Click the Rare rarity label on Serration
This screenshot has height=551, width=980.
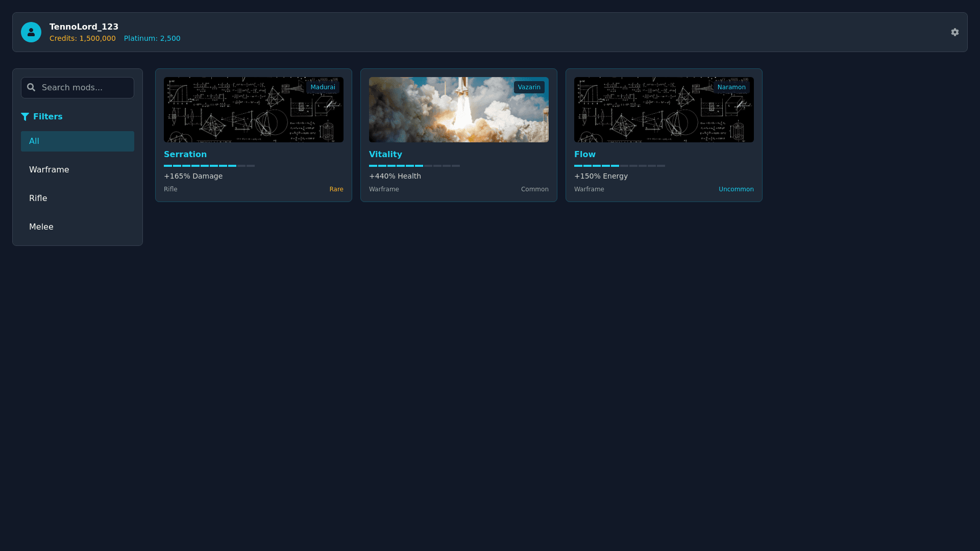click(336, 189)
